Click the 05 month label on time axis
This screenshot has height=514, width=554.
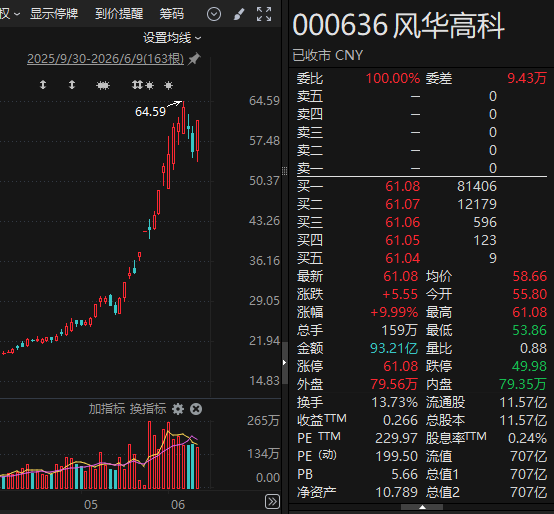point(91,505)
